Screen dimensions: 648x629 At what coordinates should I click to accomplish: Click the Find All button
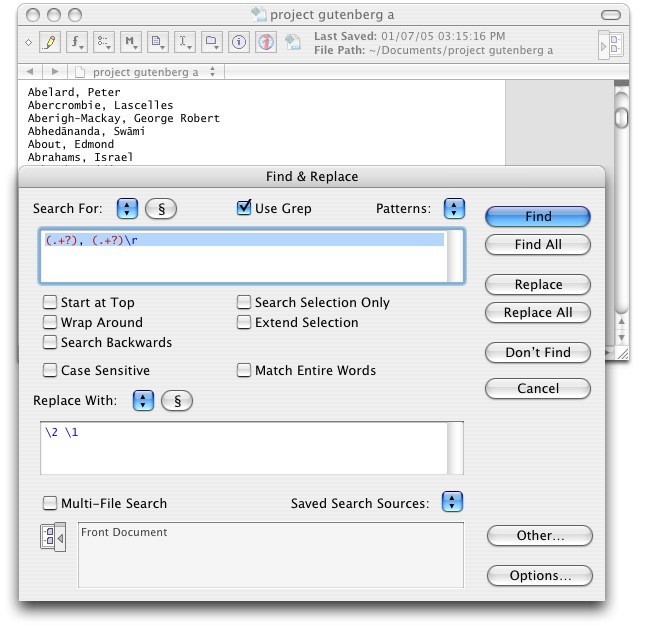(x=538, y=245)
